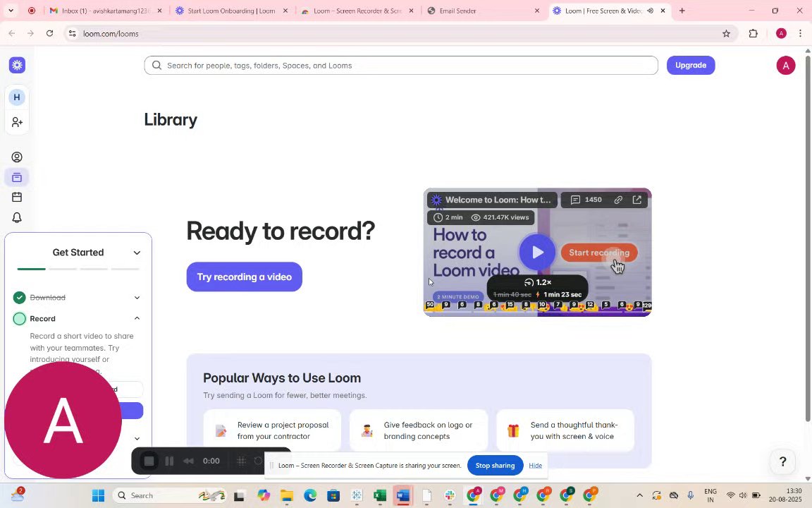Image resolution: width=812 pixels, height=508 pixels.
Task: Click the rewind icon in recording bar
Action: (188, 461)
